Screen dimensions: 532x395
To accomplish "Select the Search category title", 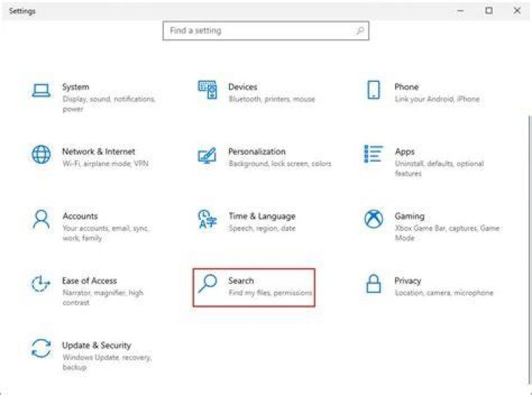I will pos(241,281).
